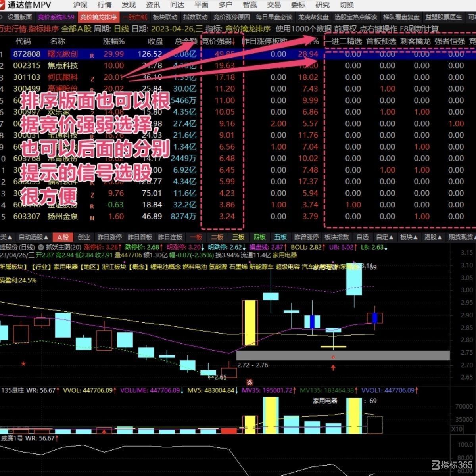Switch to the 梯队看盘复盘 tab
This screenshot has width=476, height=476.
(401, 17)
